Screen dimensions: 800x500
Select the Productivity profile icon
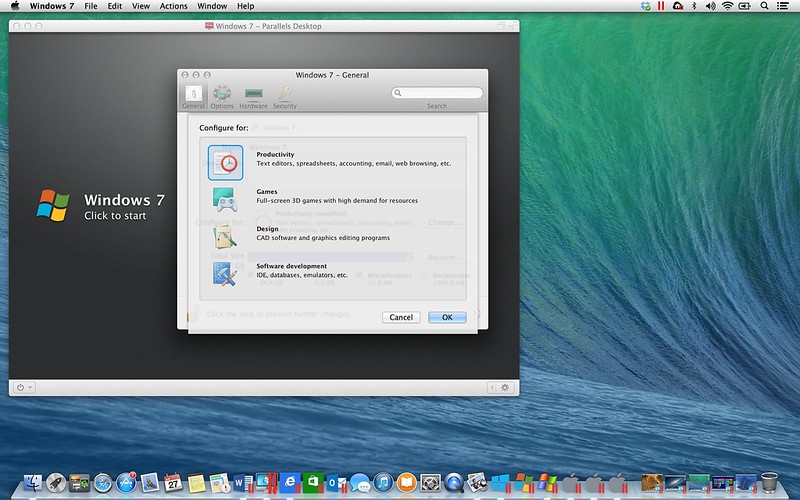click(x=225, y=162)
